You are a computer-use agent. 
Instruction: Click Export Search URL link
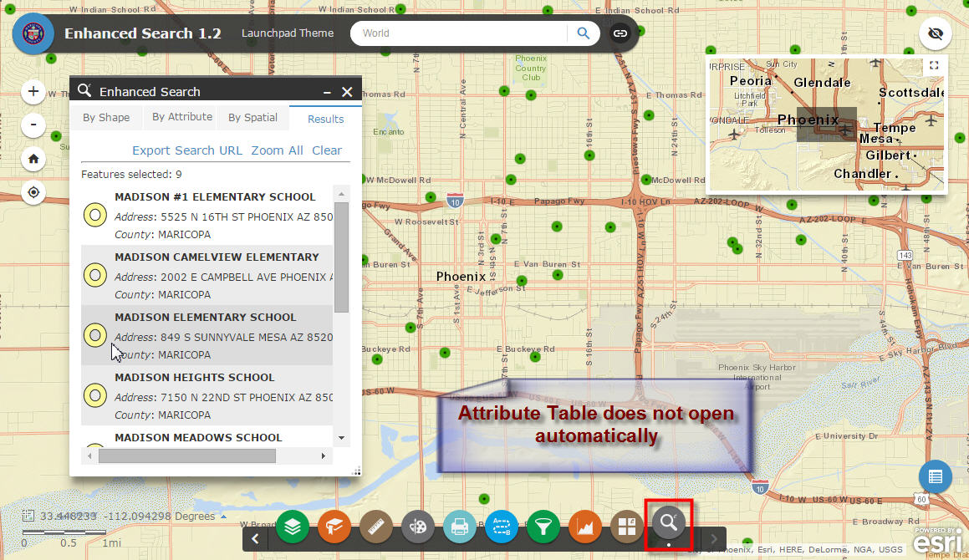coord(187,150)
